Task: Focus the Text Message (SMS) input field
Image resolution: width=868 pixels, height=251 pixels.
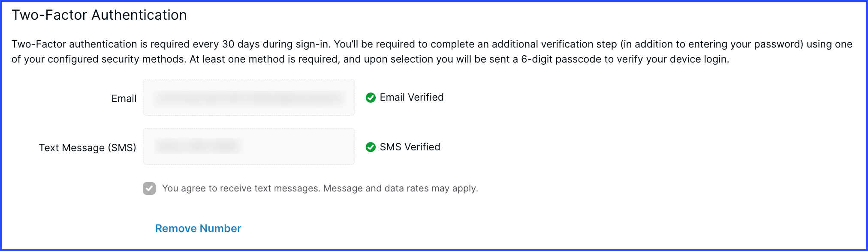Action: point(249,146)
